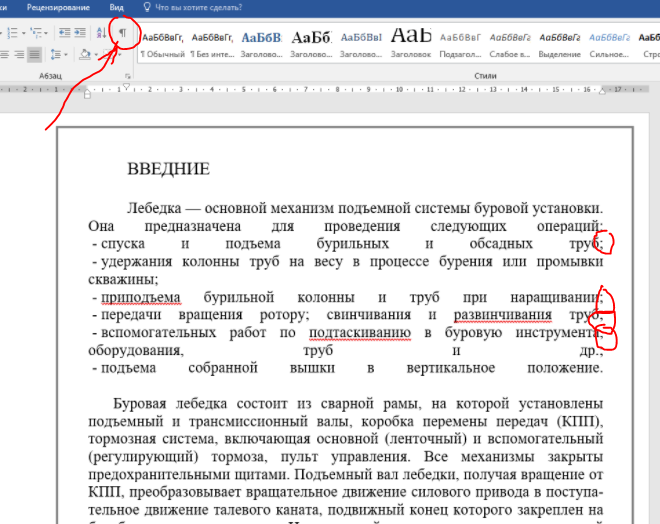Screen dimensions: 660x524
Task: Toggle Justify text alignment
Action: [x=34, y=54]
